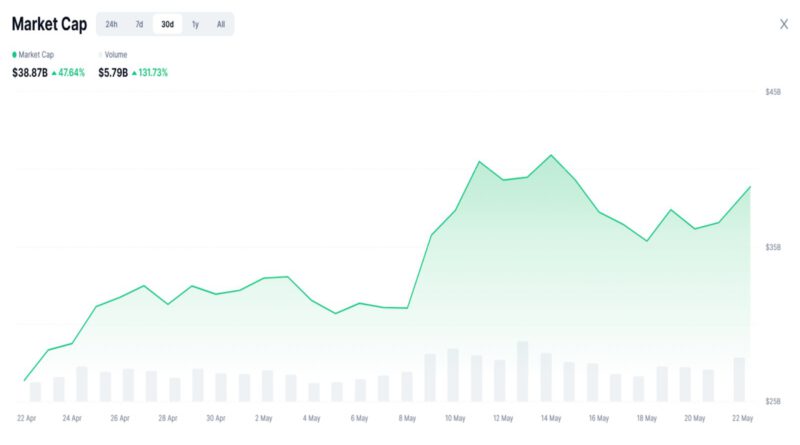Click the grey Volume legend dot
Image resolution: width=800 pixels, height=445 pixels.
[100, 55]
